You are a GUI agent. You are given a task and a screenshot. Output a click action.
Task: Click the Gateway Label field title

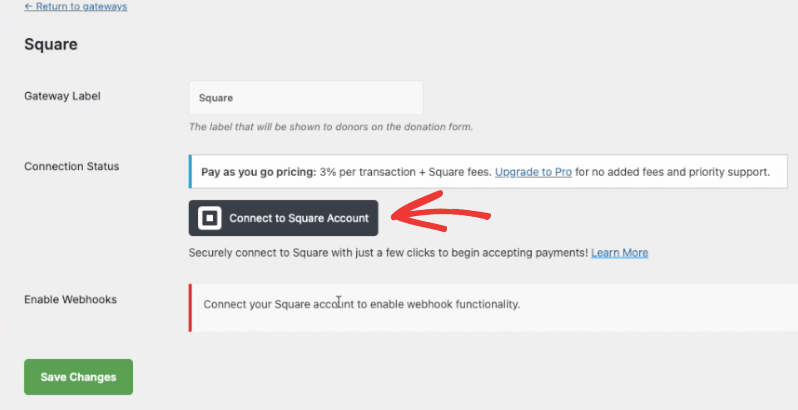(62, 96)
